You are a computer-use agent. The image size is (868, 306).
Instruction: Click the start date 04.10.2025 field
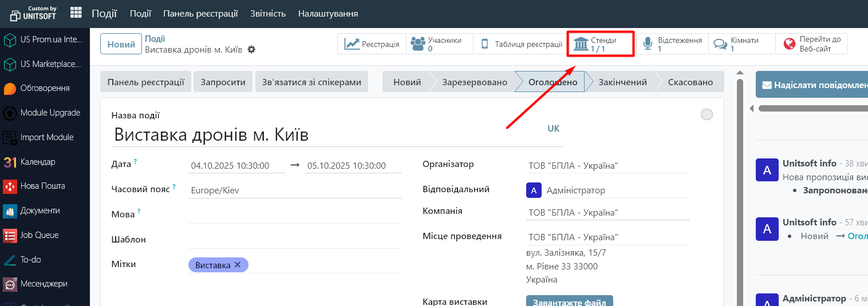(x=237, y=165)
